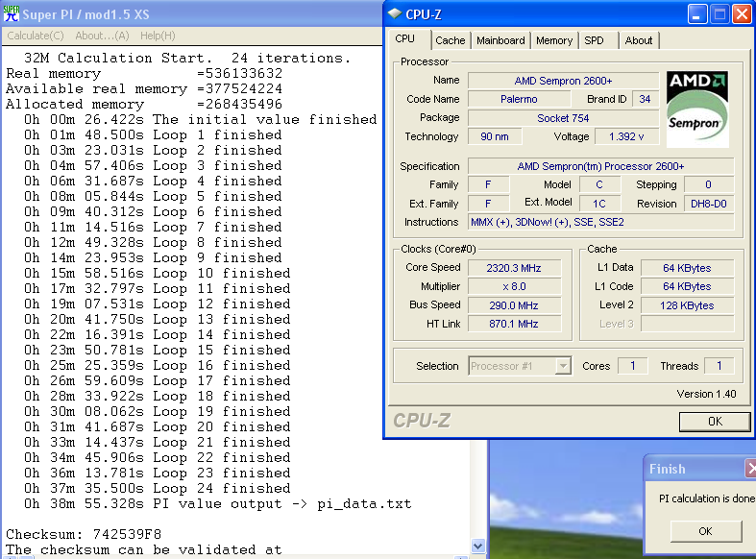Click the Code Name value Palermo
This screenshot has height=559, width=756.
click(x=519, y=99)
